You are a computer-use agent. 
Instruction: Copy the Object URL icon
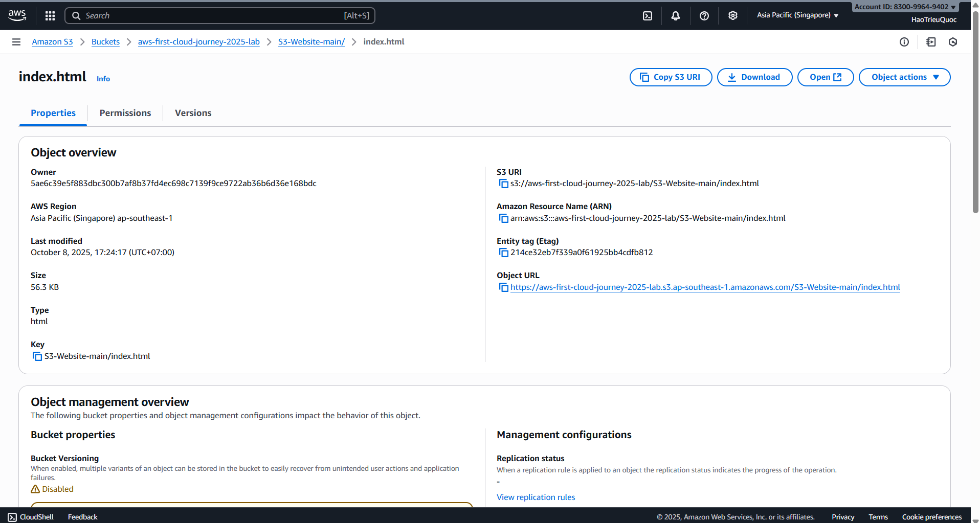pyautogui.click(x=503, y=287)
